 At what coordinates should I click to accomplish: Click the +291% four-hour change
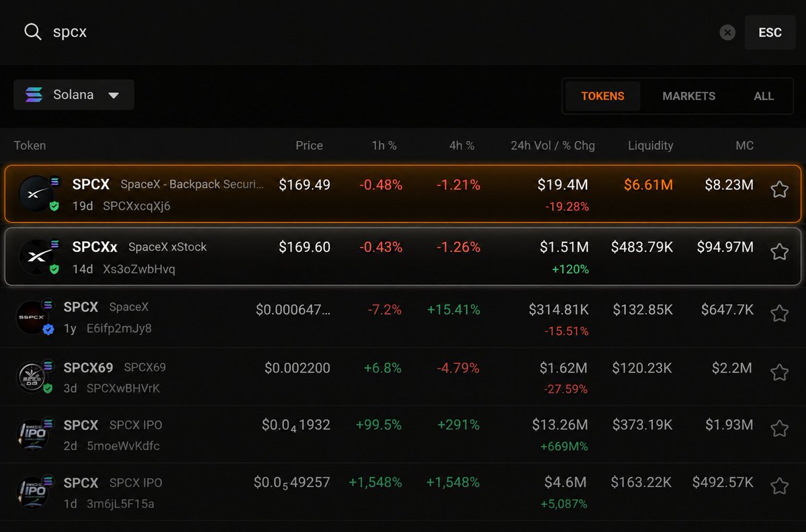point(458,425)
